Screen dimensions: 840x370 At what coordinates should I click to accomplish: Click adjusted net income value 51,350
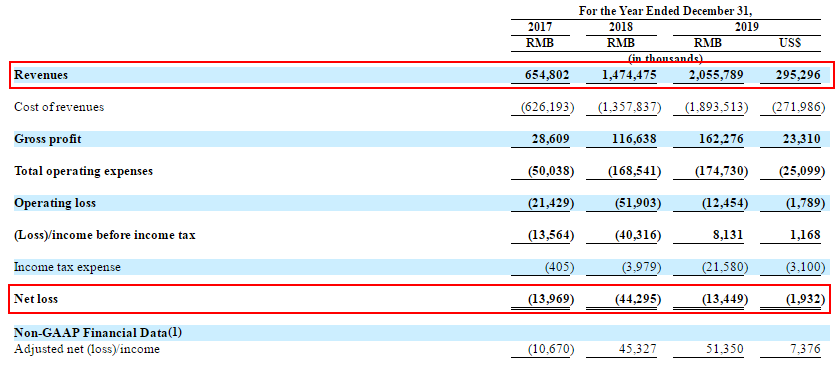pyautogui.click(x=725, y=350)
